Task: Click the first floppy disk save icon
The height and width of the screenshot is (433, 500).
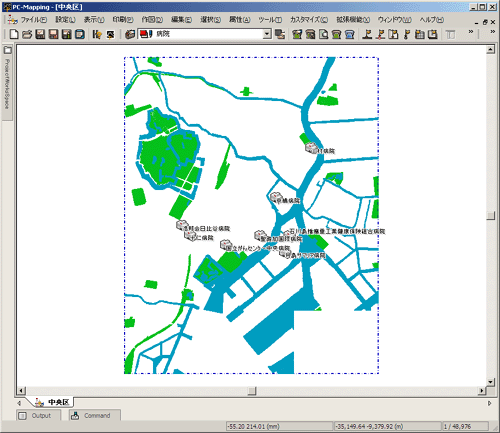Action: (x=40, y=34)
